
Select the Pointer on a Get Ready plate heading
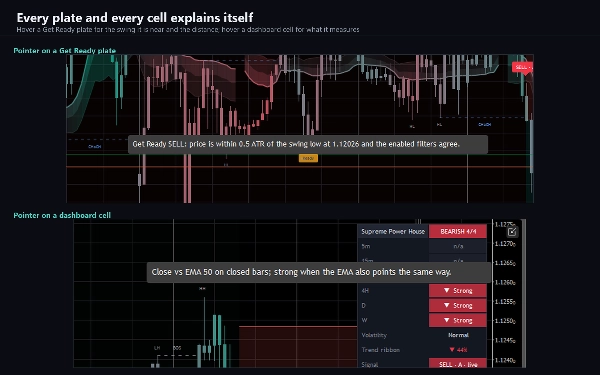64,51
